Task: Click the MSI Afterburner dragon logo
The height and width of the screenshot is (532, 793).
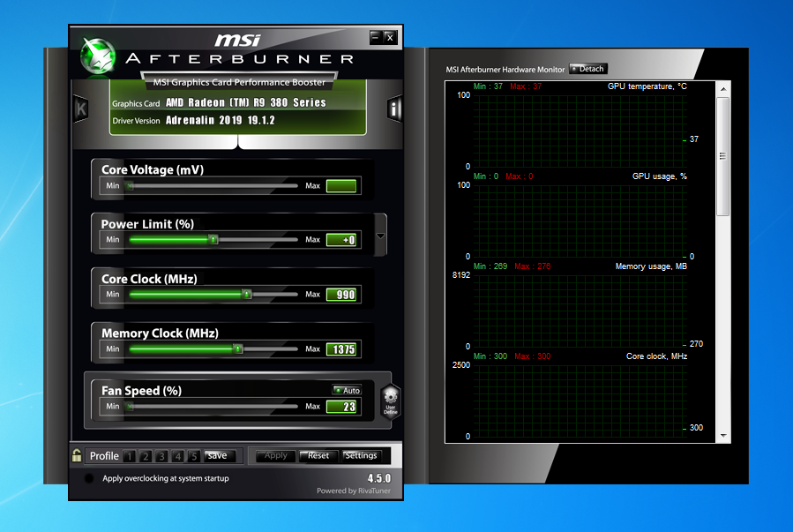Action: pos(99,56)
